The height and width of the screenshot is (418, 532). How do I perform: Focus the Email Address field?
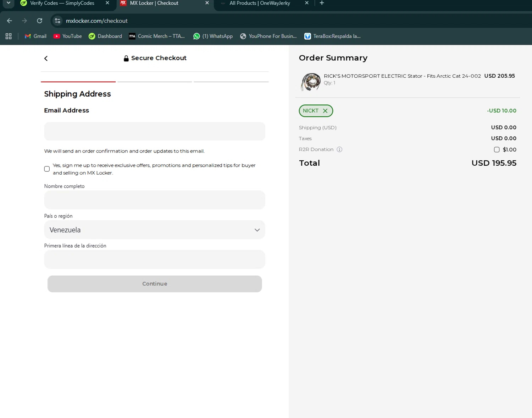tap(155, 131)
